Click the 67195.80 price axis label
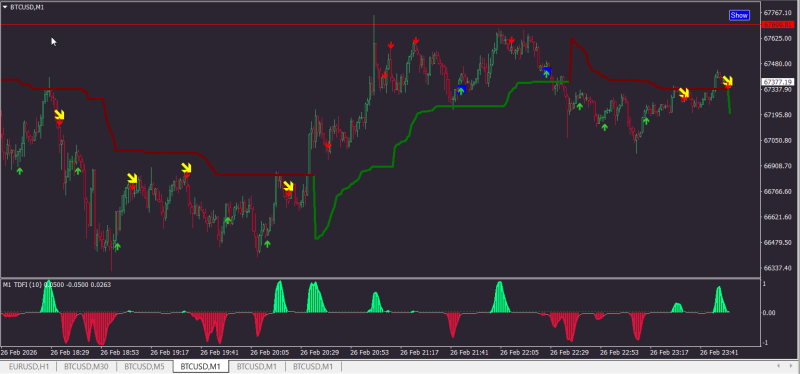The height and width of the screenshot is (374, 800). pos(778,115)
